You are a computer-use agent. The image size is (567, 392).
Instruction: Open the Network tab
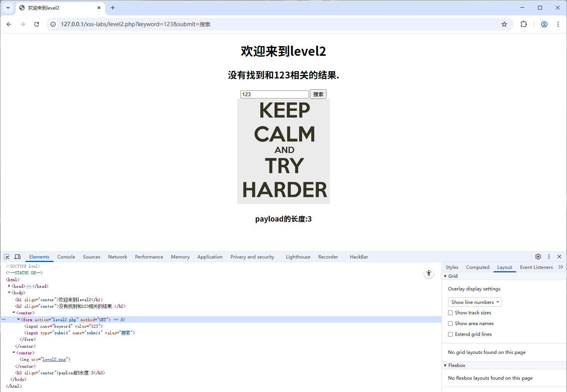(117, 257)
